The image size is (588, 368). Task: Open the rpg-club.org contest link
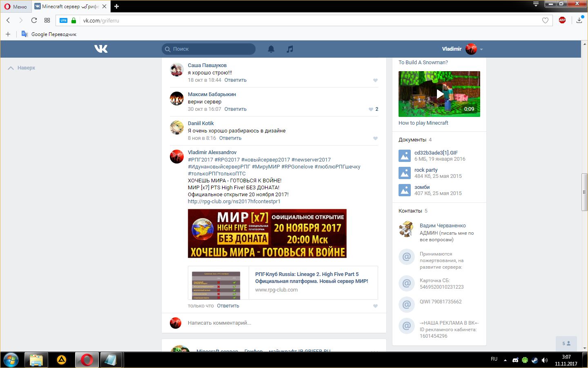click(234, 202)
